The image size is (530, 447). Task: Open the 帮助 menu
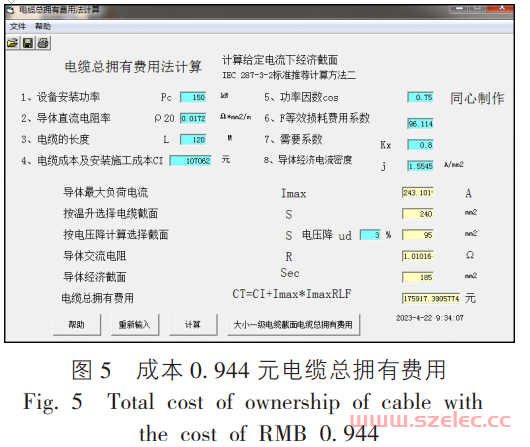[43, 26]
